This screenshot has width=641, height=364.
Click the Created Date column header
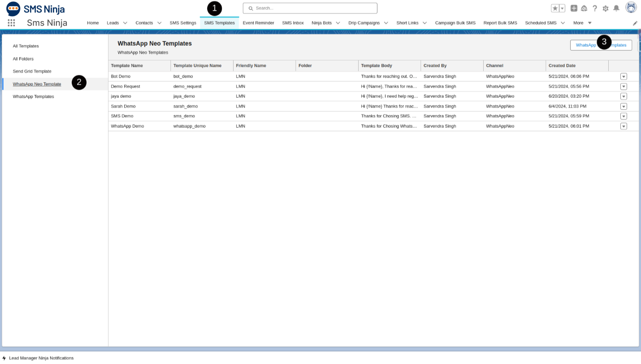[x=577, y=66]
